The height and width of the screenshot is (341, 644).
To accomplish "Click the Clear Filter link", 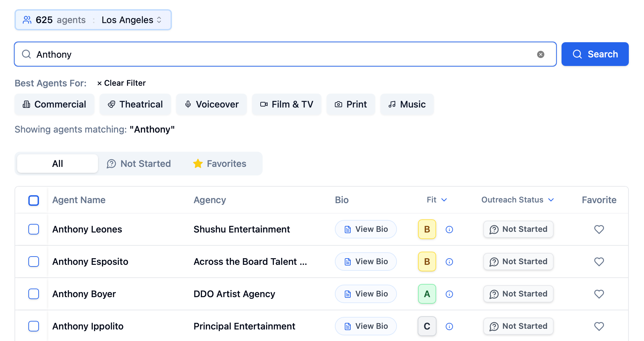I will click(121, 83).
